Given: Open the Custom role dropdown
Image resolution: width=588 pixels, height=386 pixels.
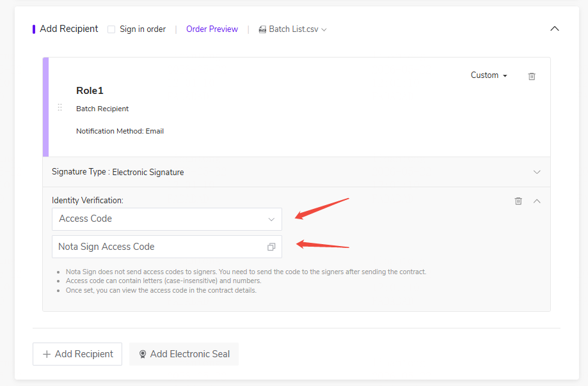Looking at the screenshot, I should [x=489, y=75].
